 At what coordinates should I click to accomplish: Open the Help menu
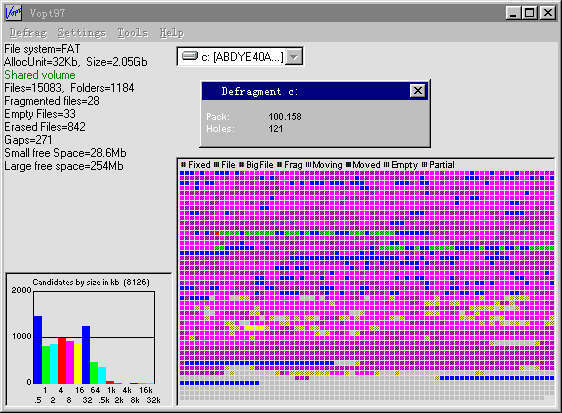tap(172, 33)
